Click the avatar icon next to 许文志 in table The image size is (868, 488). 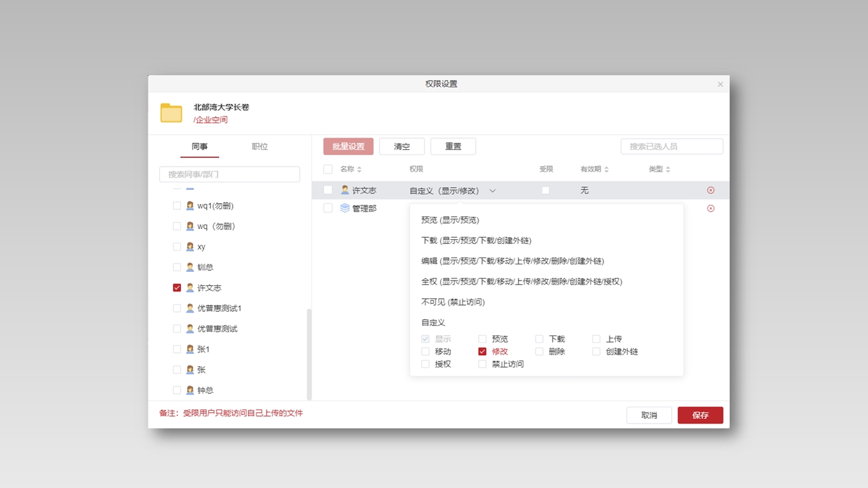pyautogui.click(x=347, y=190)
